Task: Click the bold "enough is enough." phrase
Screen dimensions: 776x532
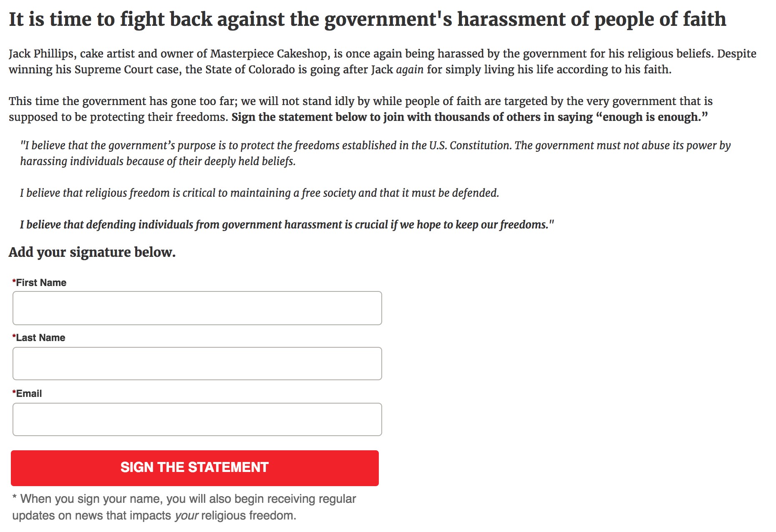Action: [655, 117]
